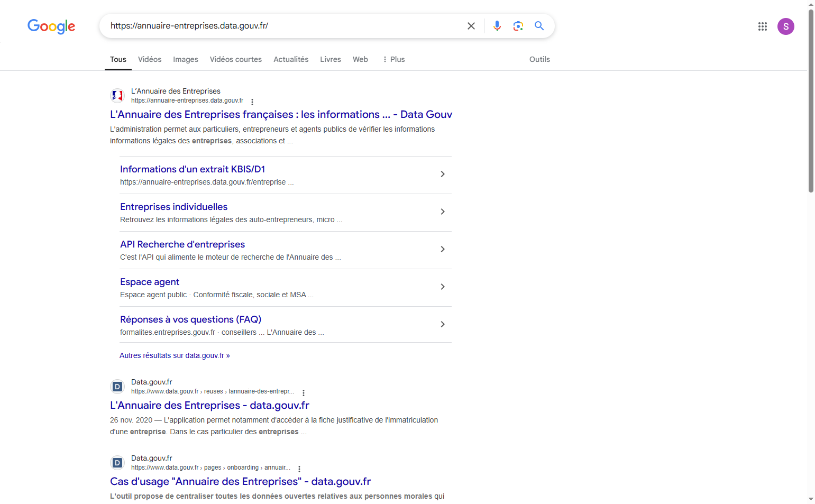Screen dimensions: 815x504
Task: Switch to the Vidéos courtes tab
Action: click(236, 59)
